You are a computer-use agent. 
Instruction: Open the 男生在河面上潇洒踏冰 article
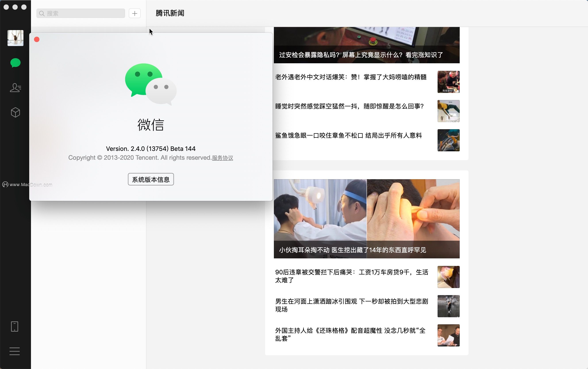pos(352,305)
